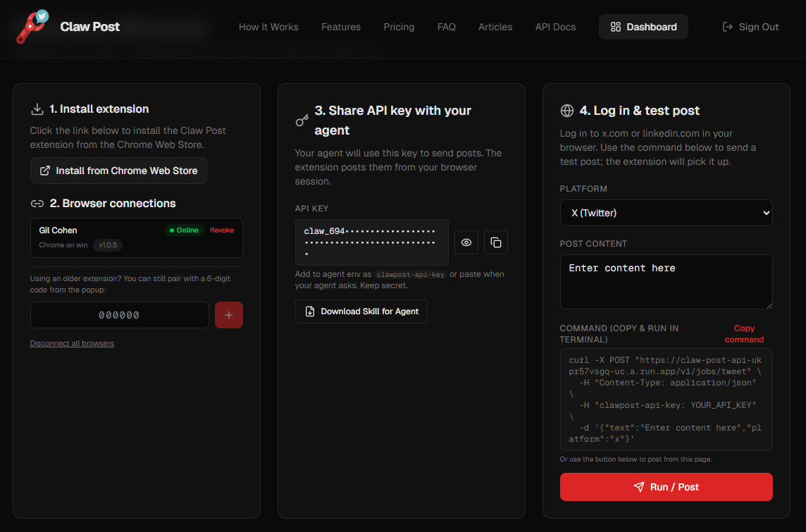Open the Platform dropdown
The height and width of the screenshot is (532, 806).
coord(665,213)
